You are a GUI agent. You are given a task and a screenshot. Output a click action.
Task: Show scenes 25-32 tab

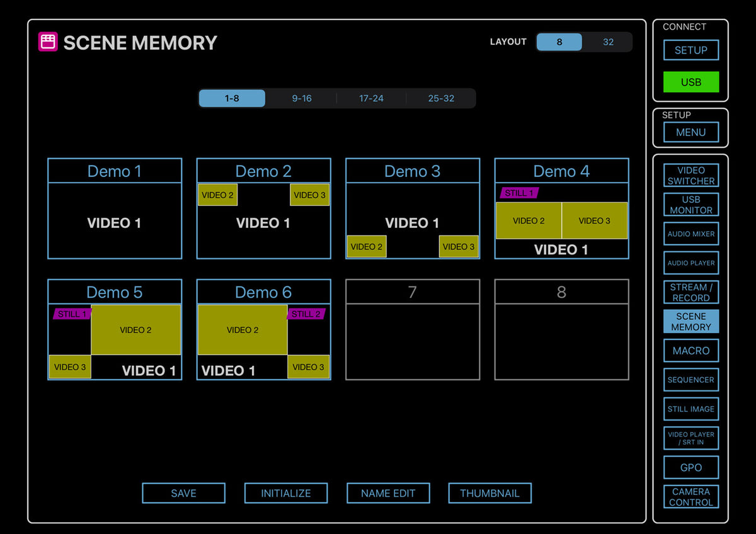(441, 98)
